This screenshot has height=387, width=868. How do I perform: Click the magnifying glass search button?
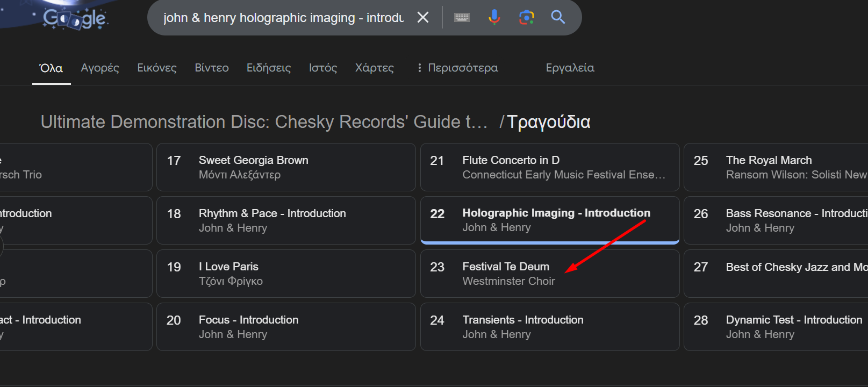tap(558, 18)
